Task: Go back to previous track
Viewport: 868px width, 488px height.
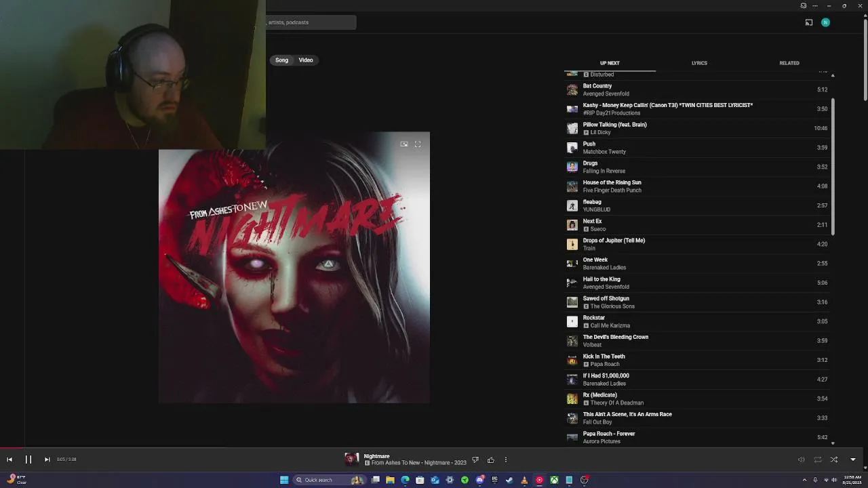Action: pos(9,460)
